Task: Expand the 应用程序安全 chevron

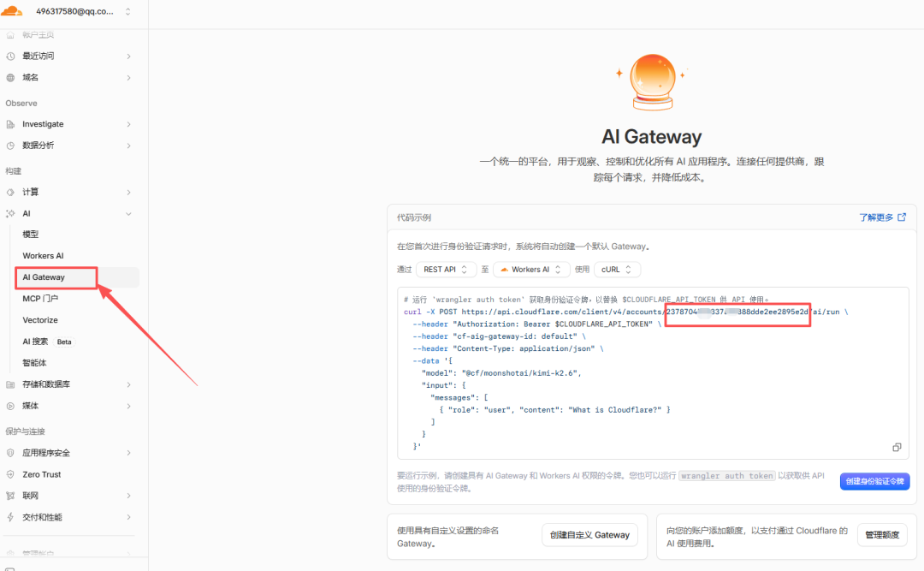Action: point(128,453)
